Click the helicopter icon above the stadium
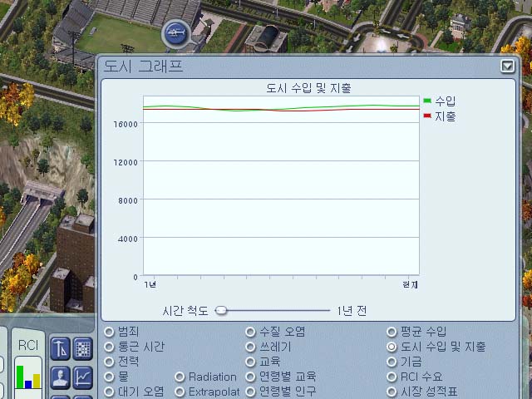532x399 pixels. 175,33
